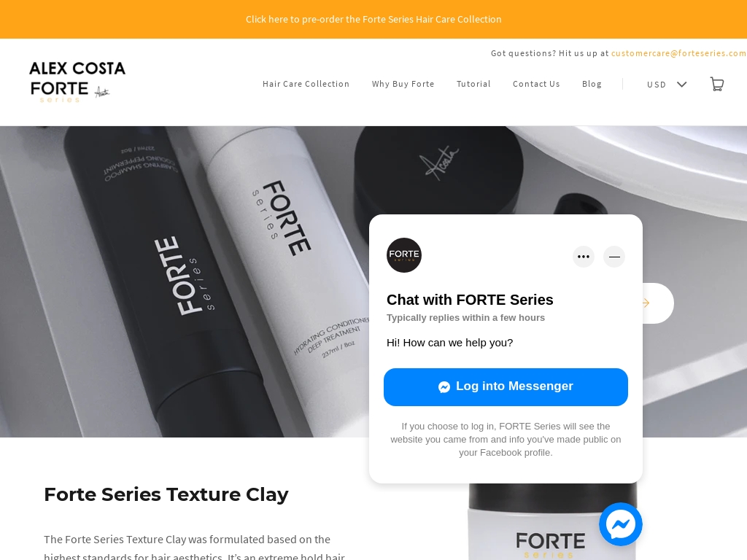Open the Hair Care Collection menu
This screenshot has height=560, width=747.
tap(306, 84)
